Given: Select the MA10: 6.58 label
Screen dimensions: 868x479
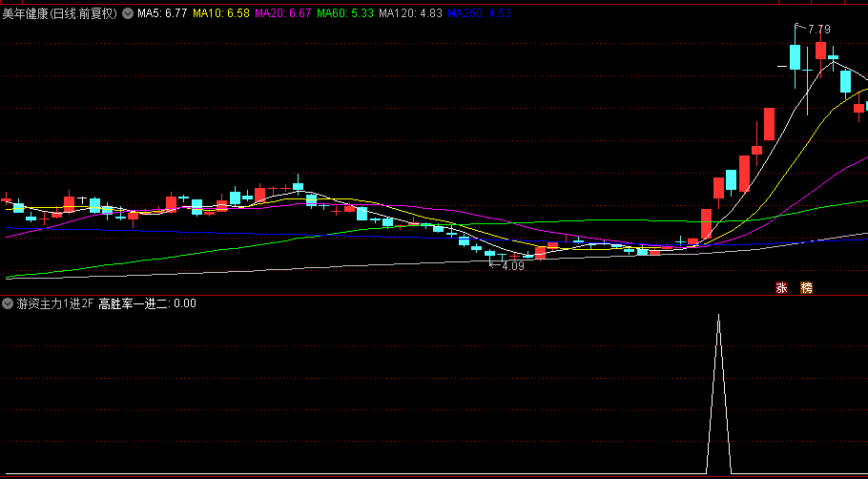Looking at the screenshot, I should (221, 14).
